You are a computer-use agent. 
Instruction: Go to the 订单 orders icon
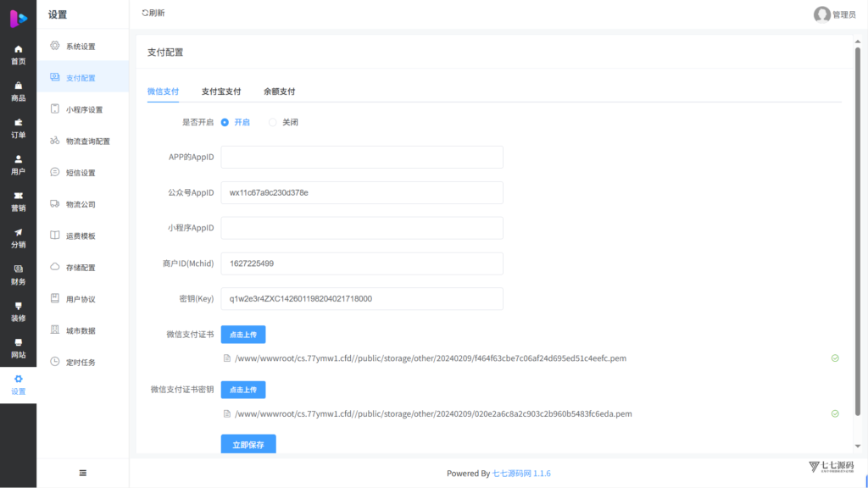[19, 122]
